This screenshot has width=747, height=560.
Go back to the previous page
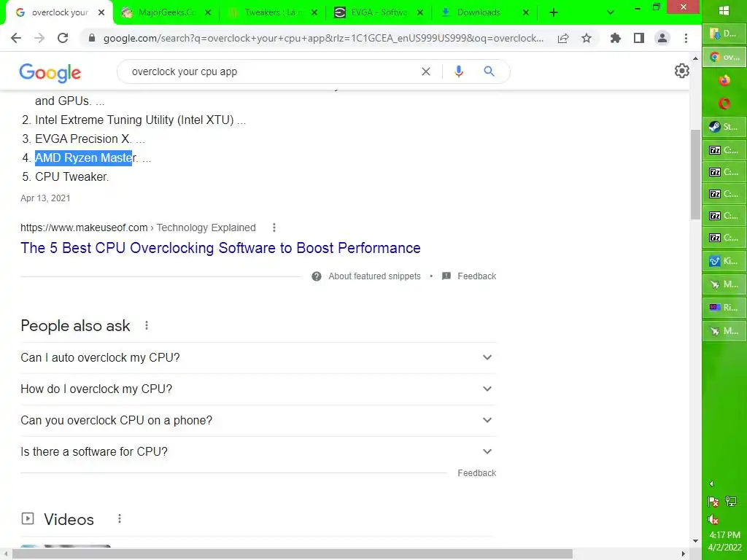[x=16, y=38]
